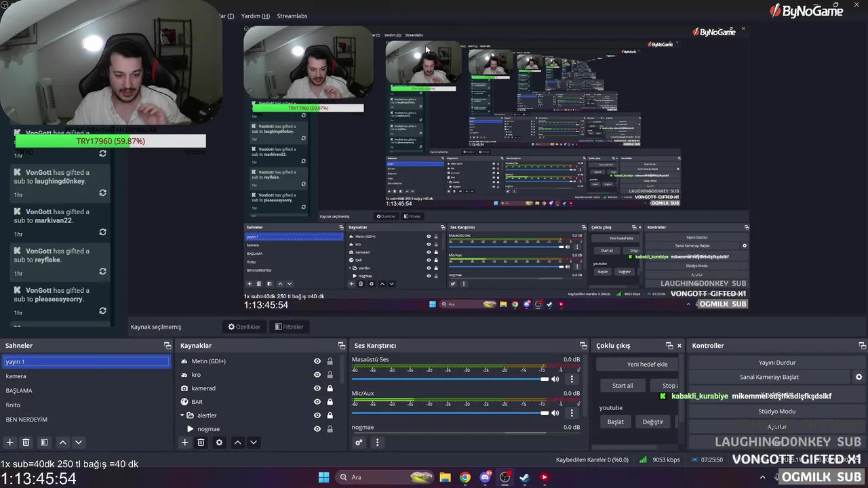Select scene BEN NERDEYİM
868x488 pixels.
click(x=86, y=420)
